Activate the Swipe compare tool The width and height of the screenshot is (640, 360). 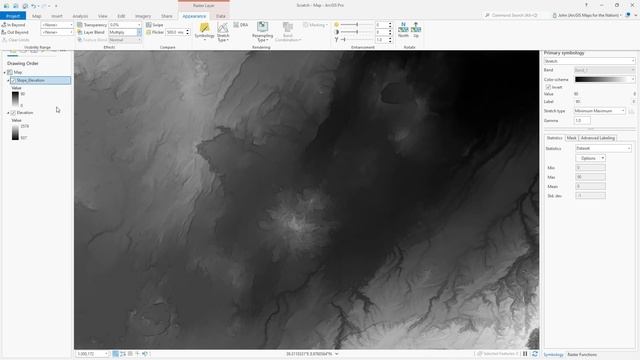pos(155,25)
